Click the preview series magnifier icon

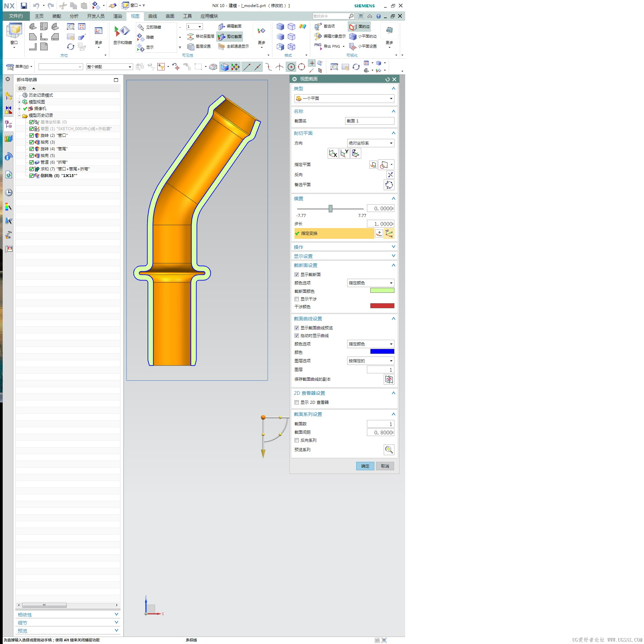point(389,450)
